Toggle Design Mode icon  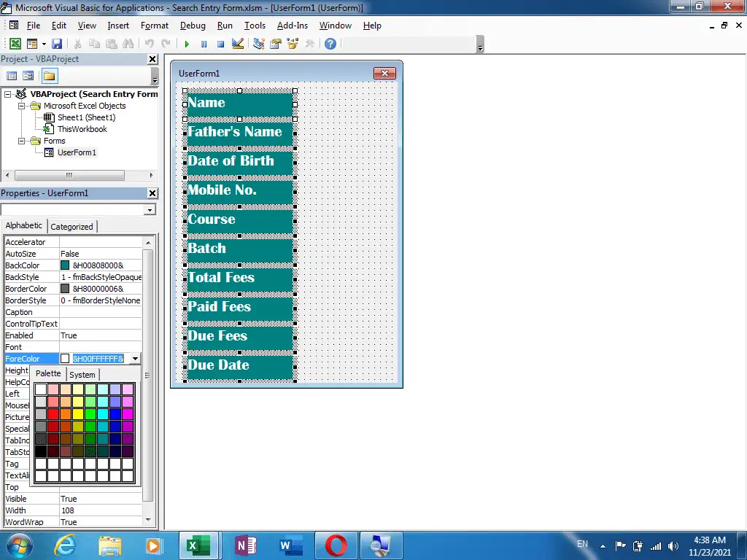click(x=238, y=44)
